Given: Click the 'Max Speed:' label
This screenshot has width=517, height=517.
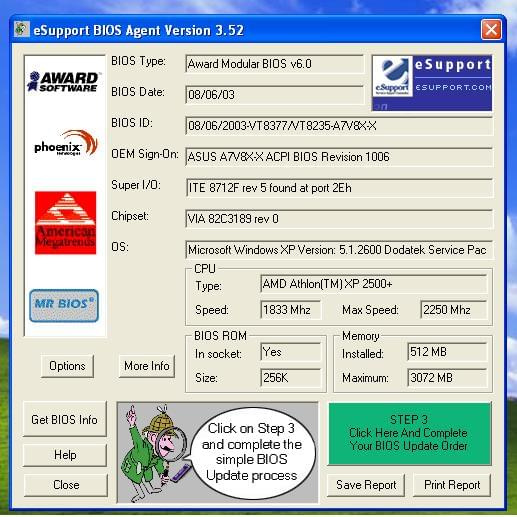Looking at the screenshot, I should [x=370, y=310].
